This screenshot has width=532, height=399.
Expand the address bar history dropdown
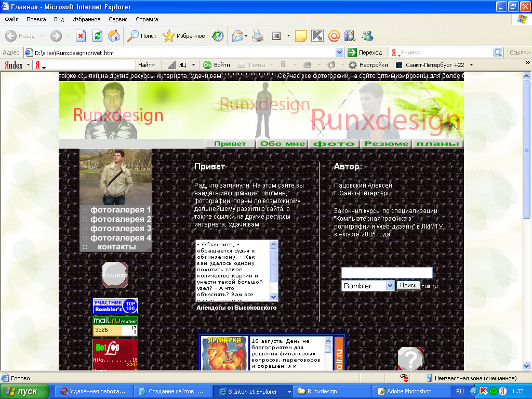click(x=340, y=52)
